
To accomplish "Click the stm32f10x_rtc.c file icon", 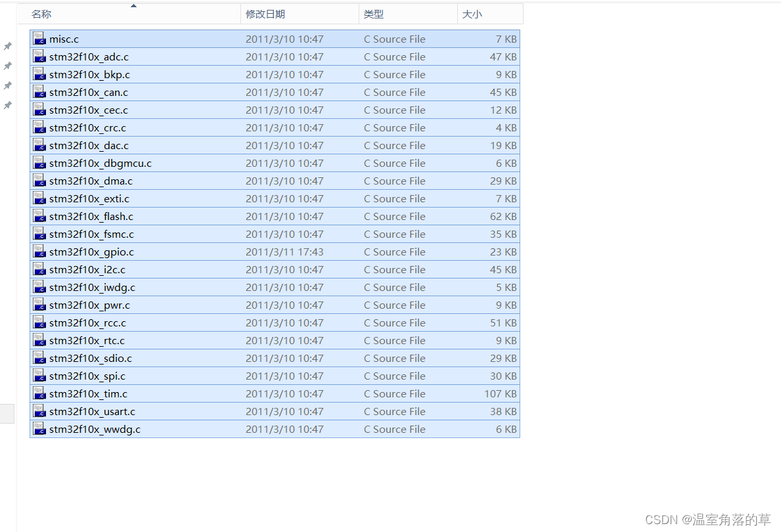I will pyautogui.click(x=39, y=340).
